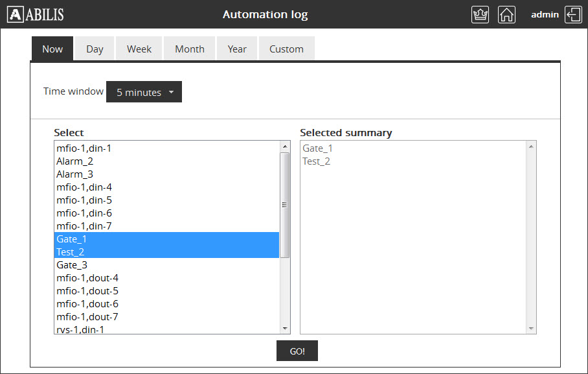
Task: Click the logout icon next to admin
Action: click(x=573, y=15)
